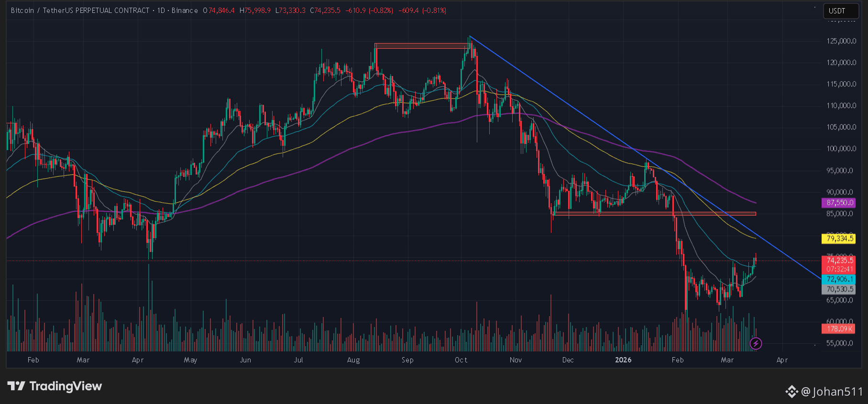
Task: Click the May label on time axis
Action: click(190, 360)
